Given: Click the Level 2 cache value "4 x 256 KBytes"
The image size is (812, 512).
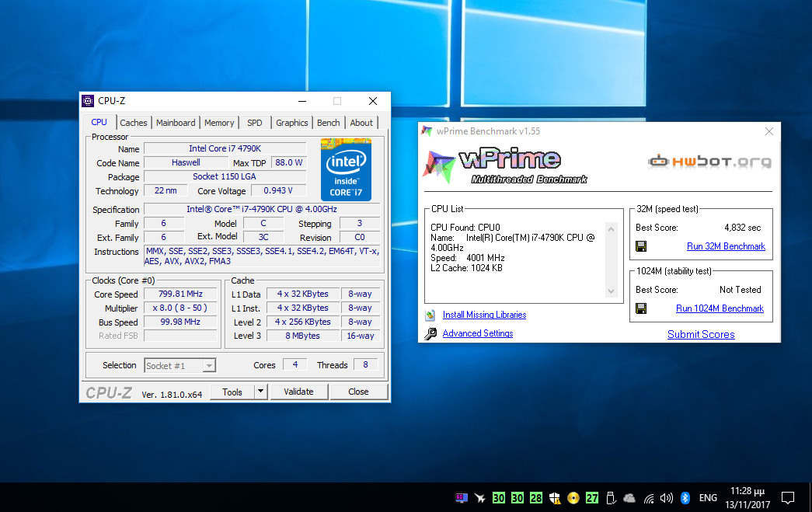Looking at the screenshot, I should (303, 322).
